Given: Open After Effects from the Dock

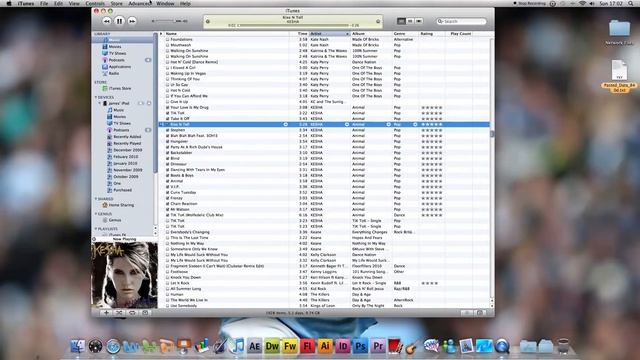Looking at the screenshot, I should coord(254,347).
